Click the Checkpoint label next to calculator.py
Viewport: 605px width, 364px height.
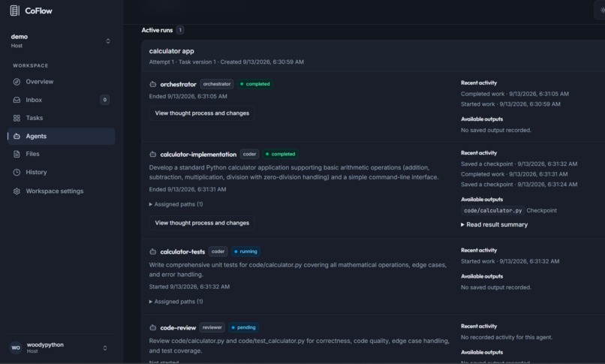coord(542,211)
